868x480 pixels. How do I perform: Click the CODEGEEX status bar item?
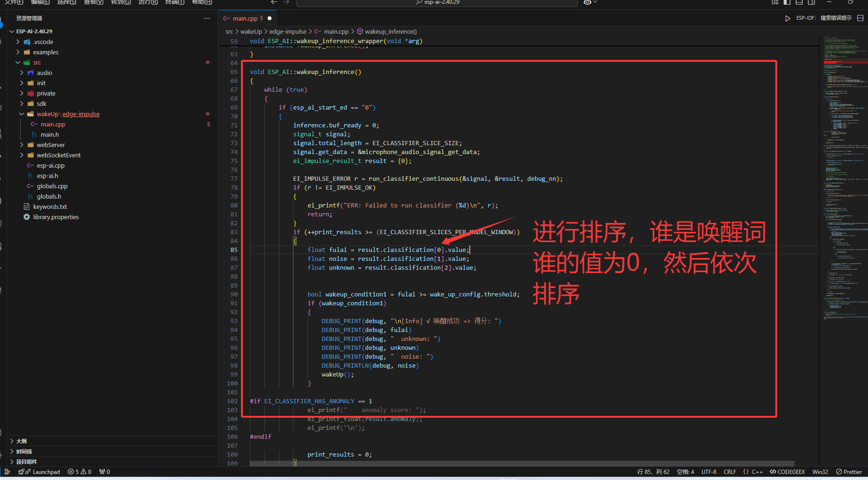787,472
